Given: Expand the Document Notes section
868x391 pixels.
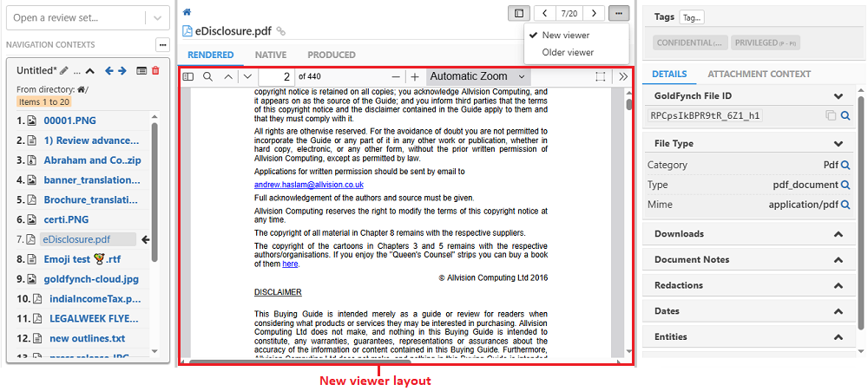Looking at the screenshot, I should point(838,260).
